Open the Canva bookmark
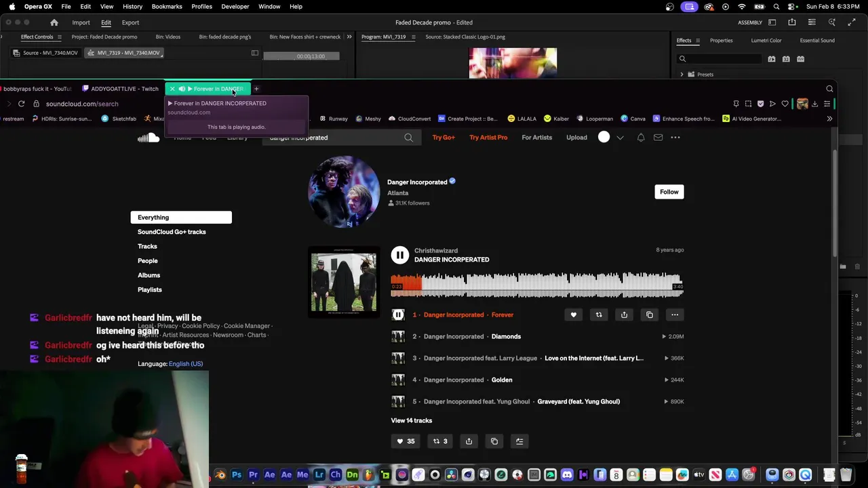 pos(633,119)
